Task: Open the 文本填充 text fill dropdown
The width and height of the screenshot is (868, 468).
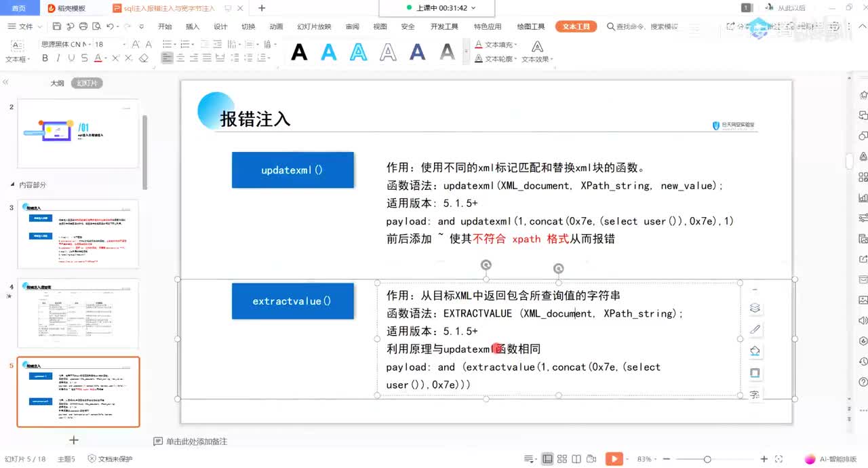Action: (x=496, y=45)
